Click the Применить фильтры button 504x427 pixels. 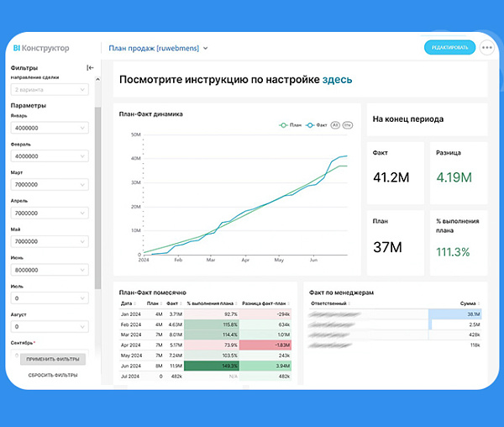pos(53,359)
